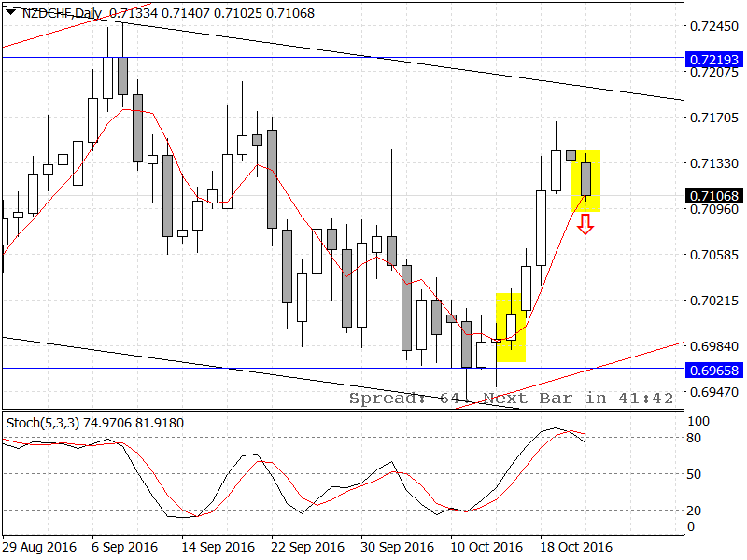Click the 6 Sep 2016 date label
Viewport: 747px width, 560px height.
(124, 547)
